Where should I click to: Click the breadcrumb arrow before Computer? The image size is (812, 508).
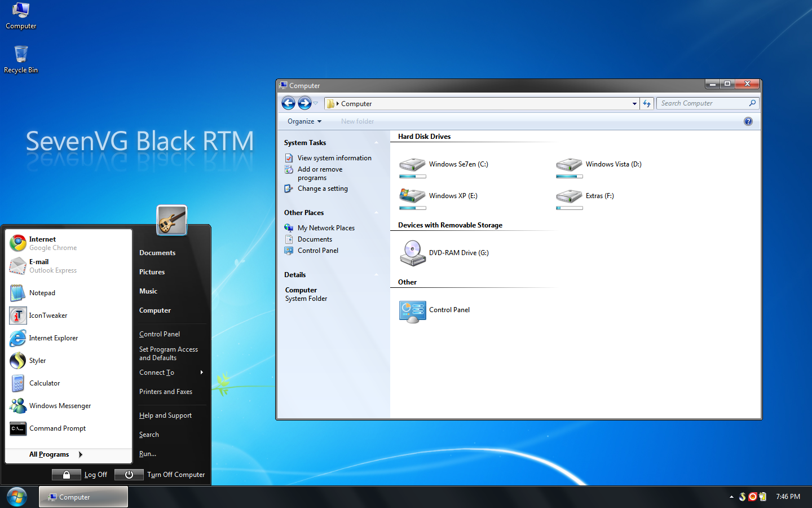[338, 104]
